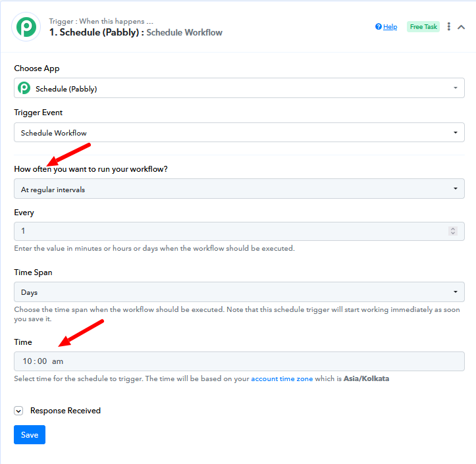The width and height of the screenshot is (476, 464).
Task: Click the Pabbly icon inside Choose App field
Action: (24, 88)
